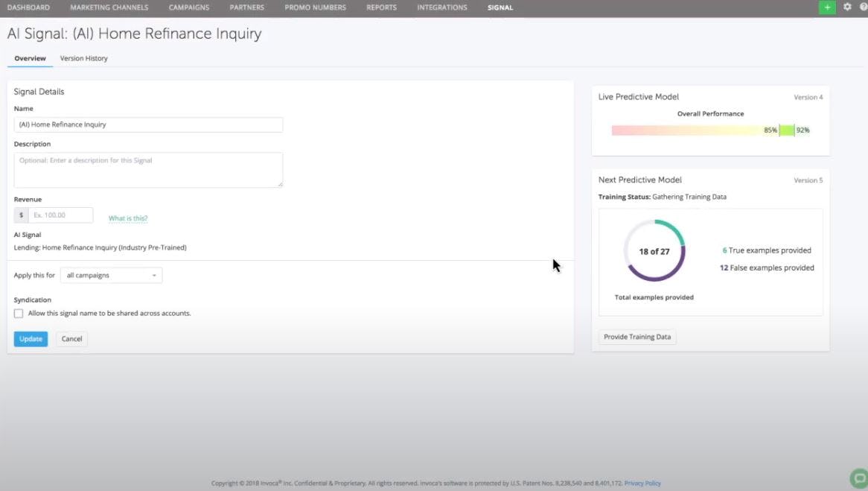Open the Integrations page

pyautogui.click(x=441, y=7)
